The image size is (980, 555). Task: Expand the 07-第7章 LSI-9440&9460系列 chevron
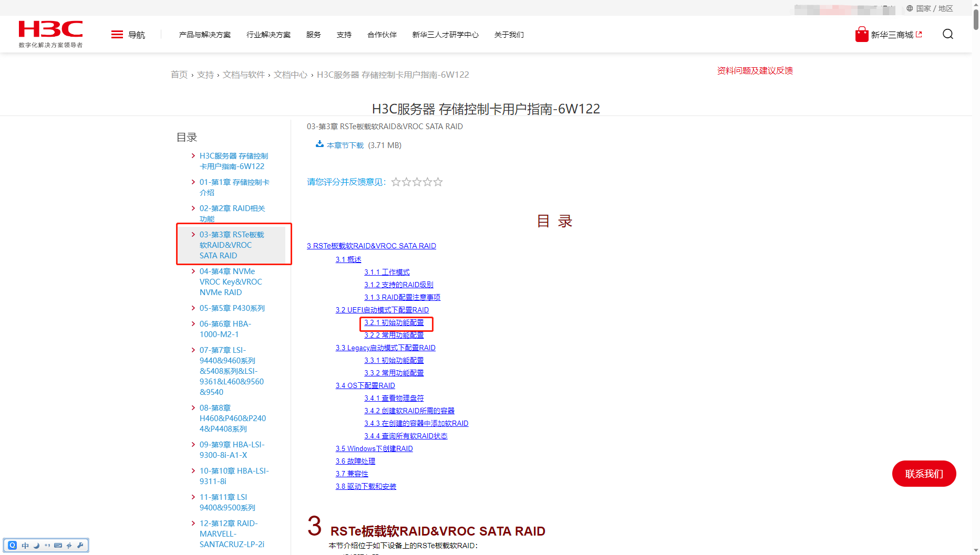[x=193, y=350]
